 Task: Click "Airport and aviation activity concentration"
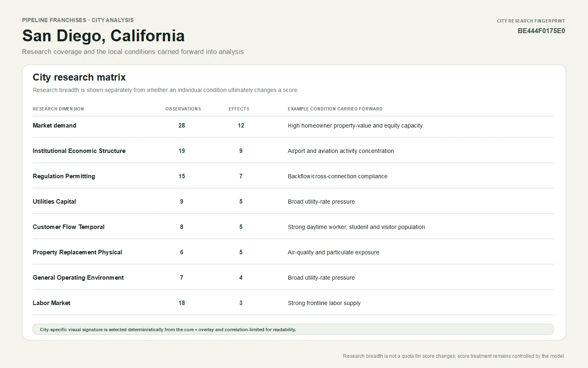[341, 151]
